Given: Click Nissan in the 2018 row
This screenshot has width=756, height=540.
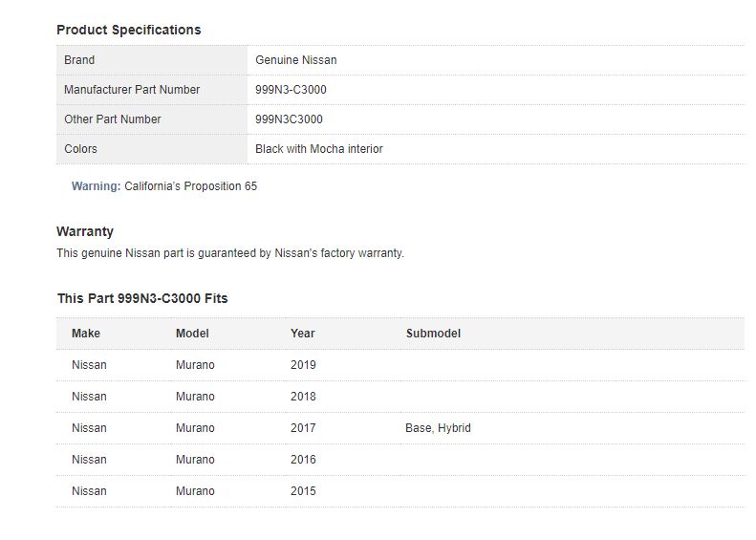Looking at the screenshot, I should (x=89, y=397).
